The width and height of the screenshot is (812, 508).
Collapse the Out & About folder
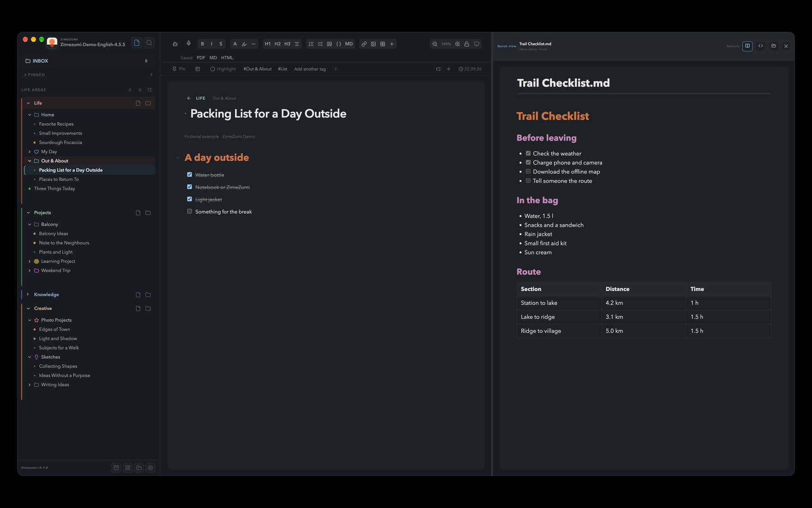(x=30, y=161)
